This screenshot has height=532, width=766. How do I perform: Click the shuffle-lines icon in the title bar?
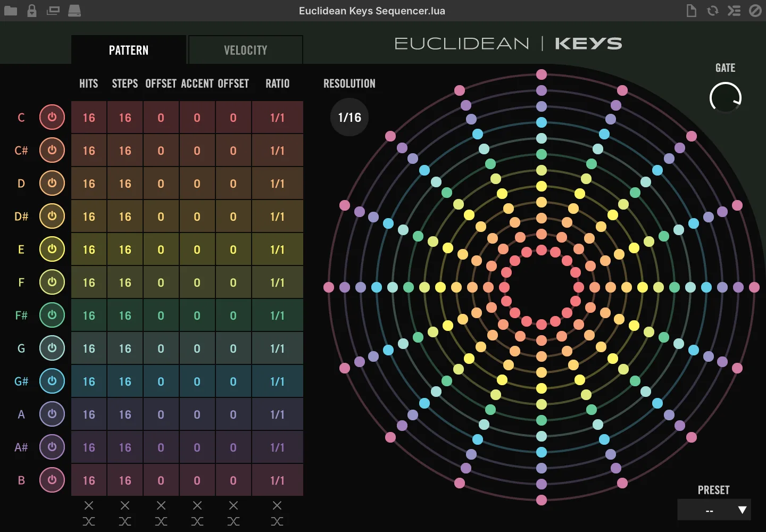734,11
